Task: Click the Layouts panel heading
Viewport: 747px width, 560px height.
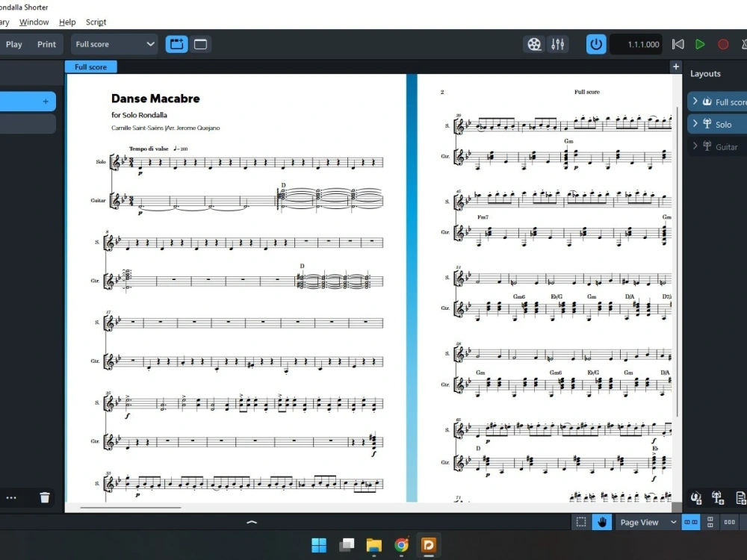Action: click(705, 74)
